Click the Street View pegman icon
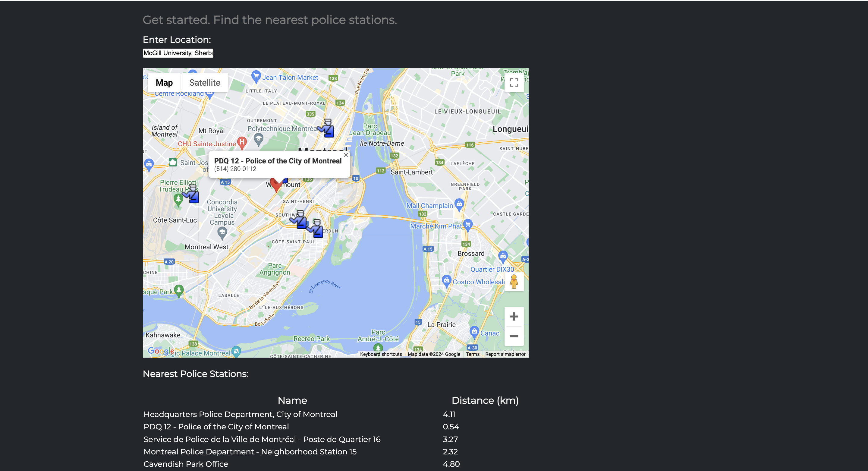 click(514, 282)
